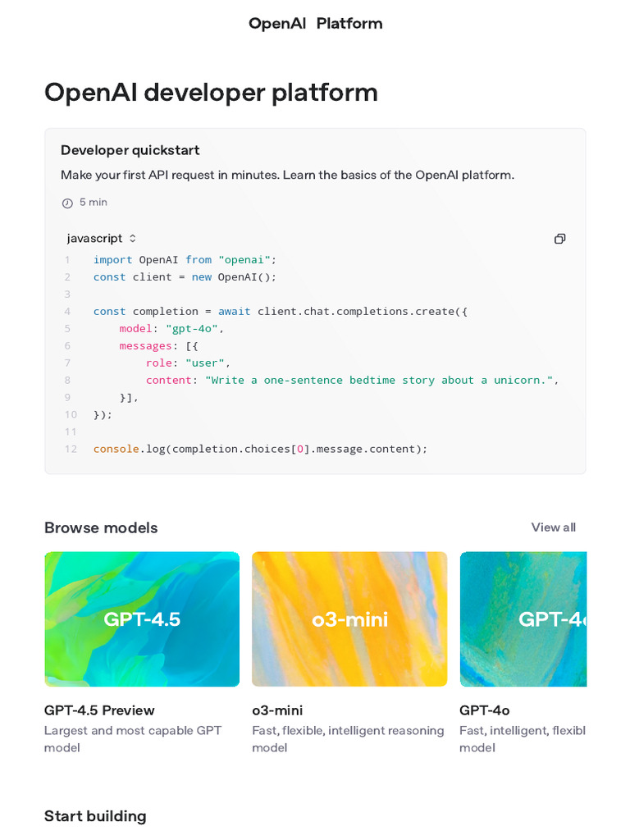This screenshot has height=840, width=630.
Task: Click the OpenAI Platform header logo
Action: (x=315, y=23)
